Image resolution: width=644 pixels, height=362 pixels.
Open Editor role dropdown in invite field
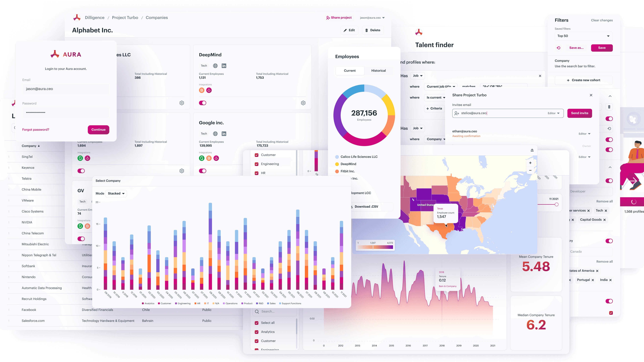tap(553, 113)
